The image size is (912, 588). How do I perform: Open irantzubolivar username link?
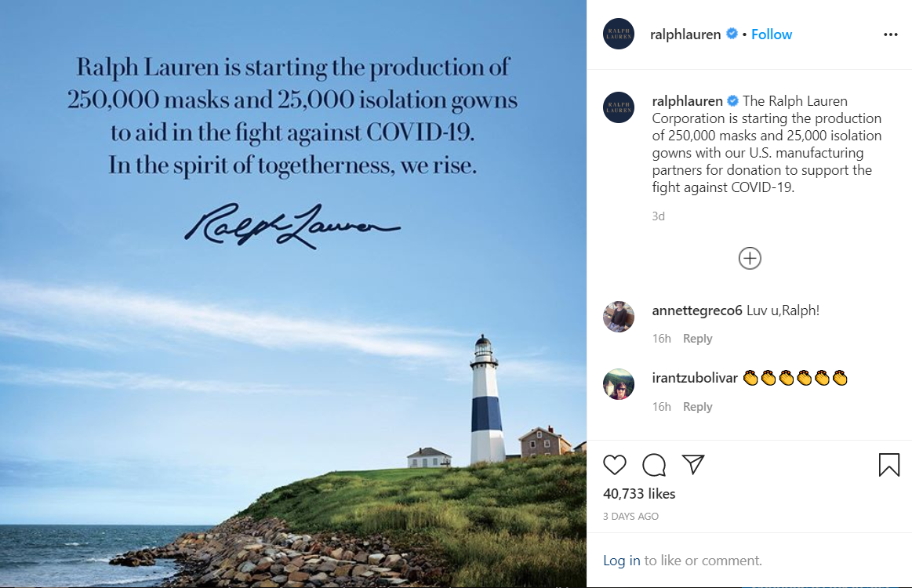[695, 379]
